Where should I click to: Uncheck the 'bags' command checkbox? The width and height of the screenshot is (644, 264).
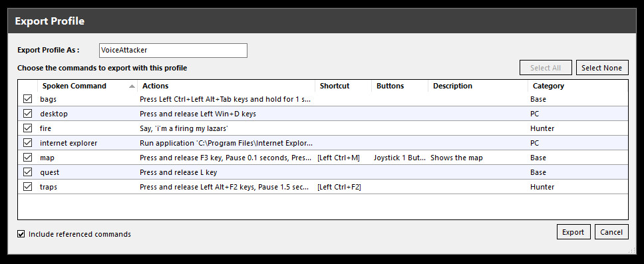27,99
